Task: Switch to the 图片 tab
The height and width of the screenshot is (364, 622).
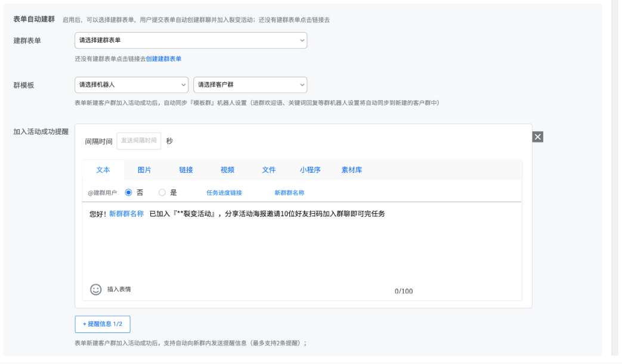Action: pos(144,170)
